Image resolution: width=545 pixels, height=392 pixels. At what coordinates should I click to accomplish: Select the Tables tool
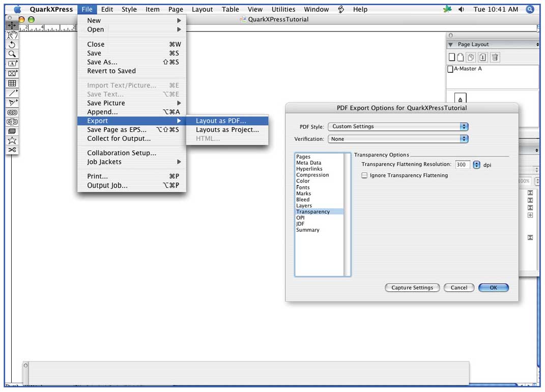[12, 83]
